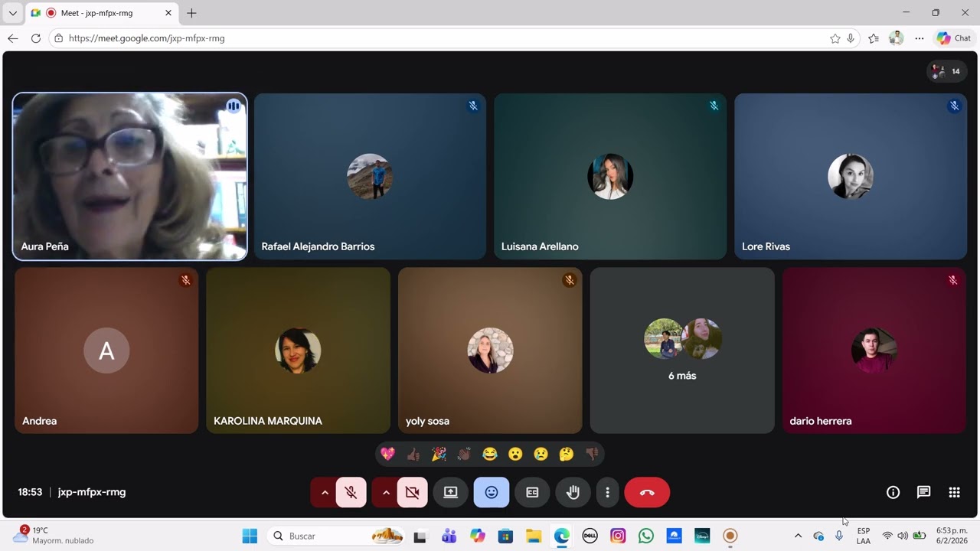Open the Copilot Chat button
Viewport: 980px width, 551px height.
[x=954, y=38]
